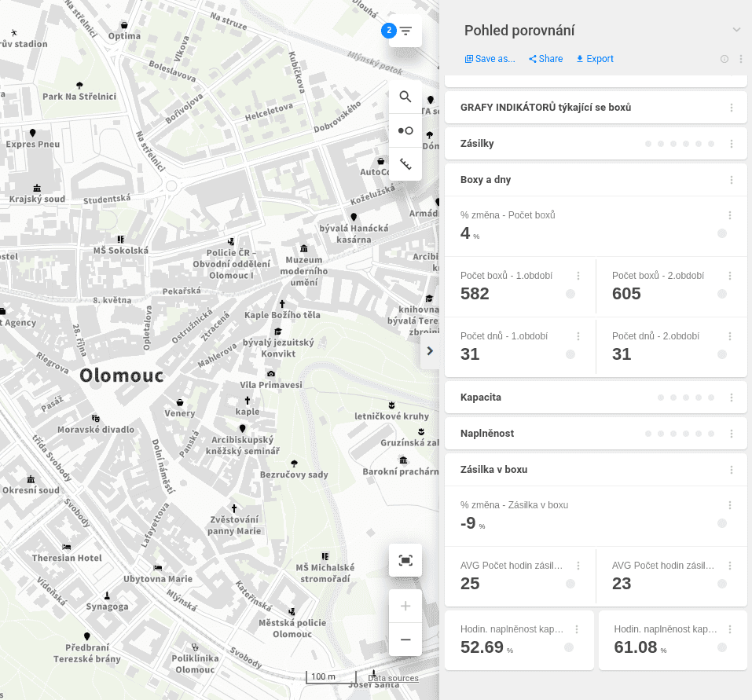Image resolution: width=752 pixels, height=700 pixels.
Task: Toggle the indicator on the 52.69 % card
Action: tap(568, 647)
